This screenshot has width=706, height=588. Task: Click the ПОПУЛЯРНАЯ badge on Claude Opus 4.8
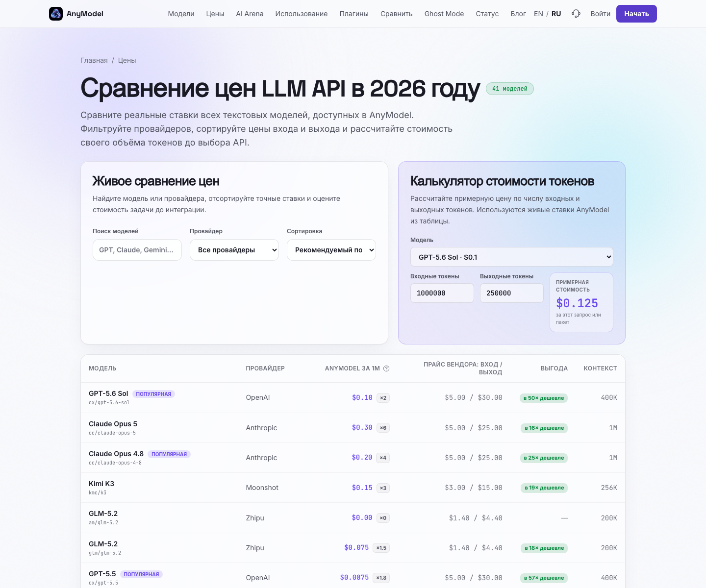tap(169, 454)
